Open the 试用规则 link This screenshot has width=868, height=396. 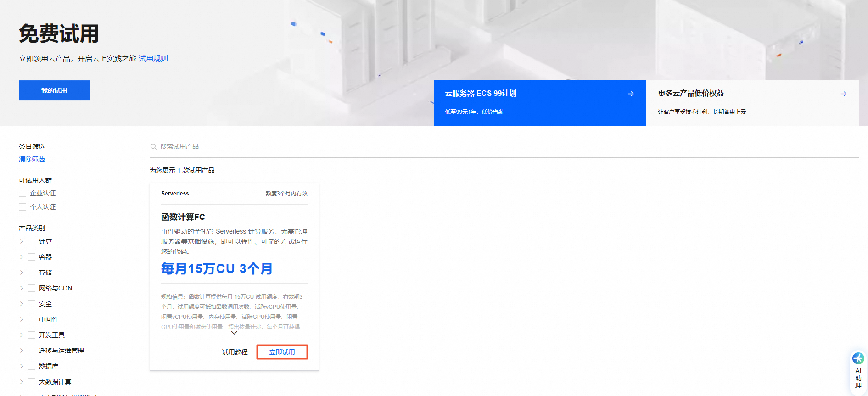(153, 59)
